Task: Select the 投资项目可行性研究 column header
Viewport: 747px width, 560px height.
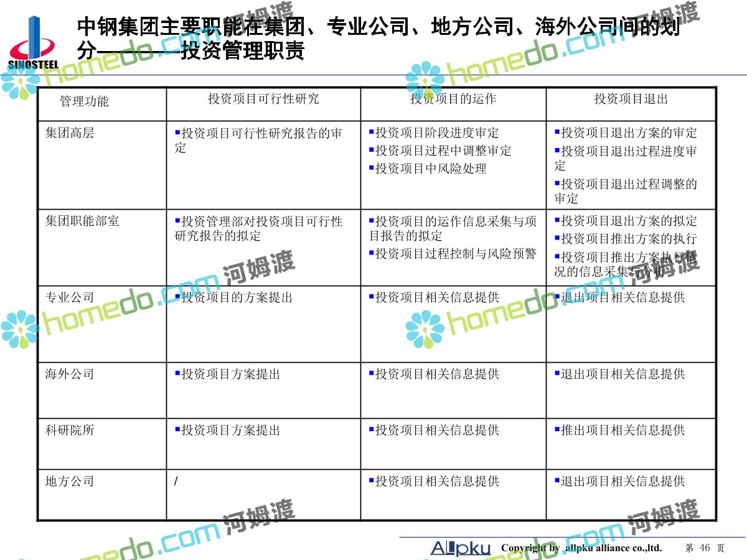Action: click(263, 99)
